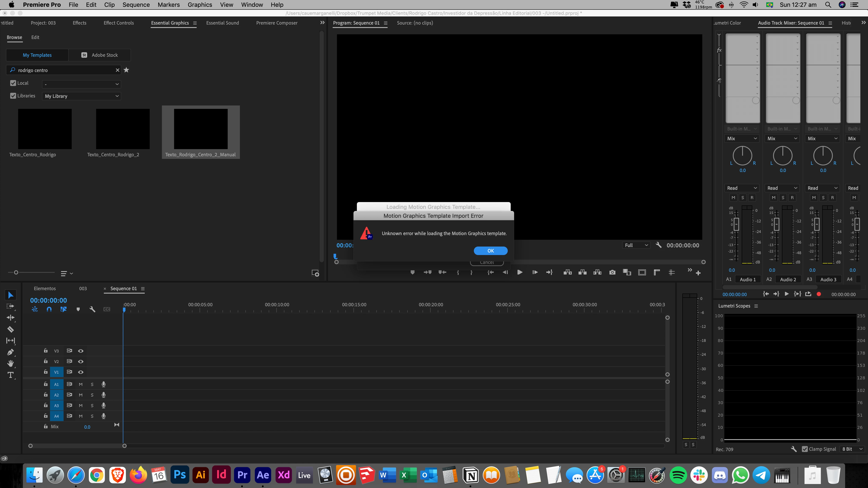Viewport: 868px width, 488px height.
Task: Open the 8 Bit dropdown in Lumetri Scopes
Action: (852, 449)
